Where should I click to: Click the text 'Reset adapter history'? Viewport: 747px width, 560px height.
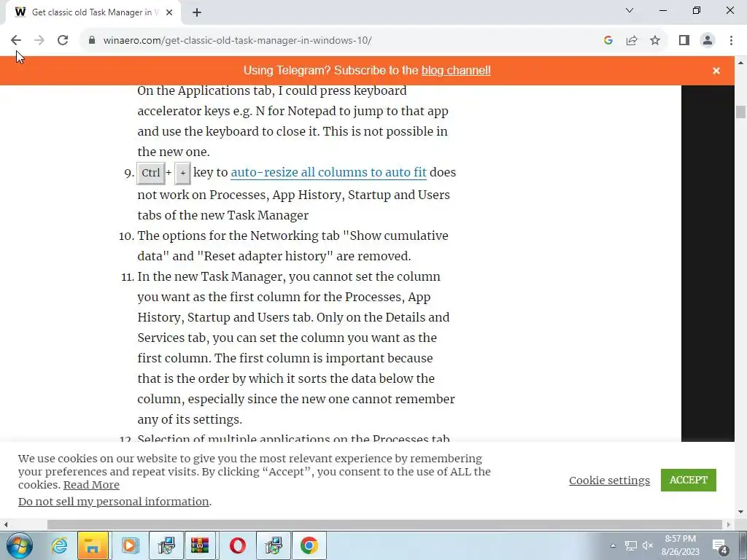pyautogui.click(x=267, y=256)
